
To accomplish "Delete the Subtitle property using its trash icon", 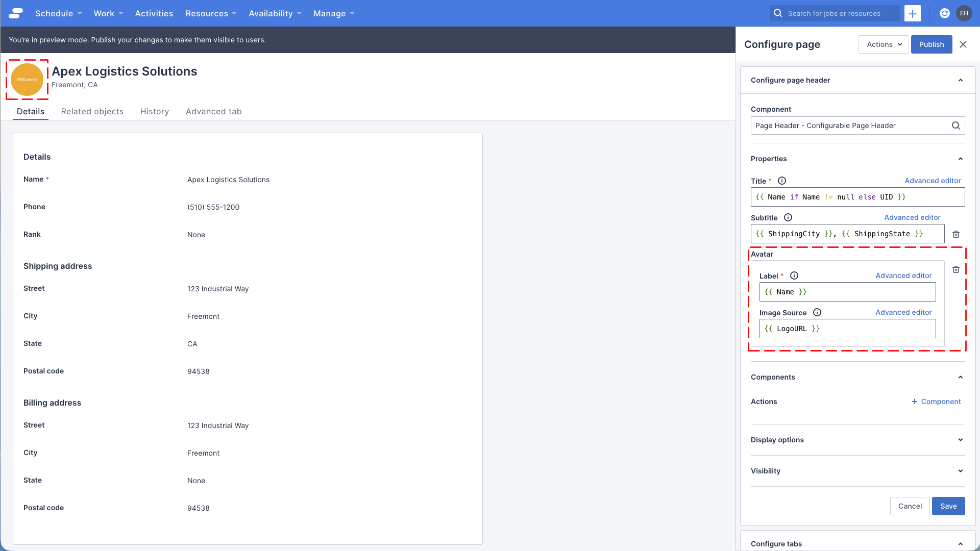I will [957, 234].
